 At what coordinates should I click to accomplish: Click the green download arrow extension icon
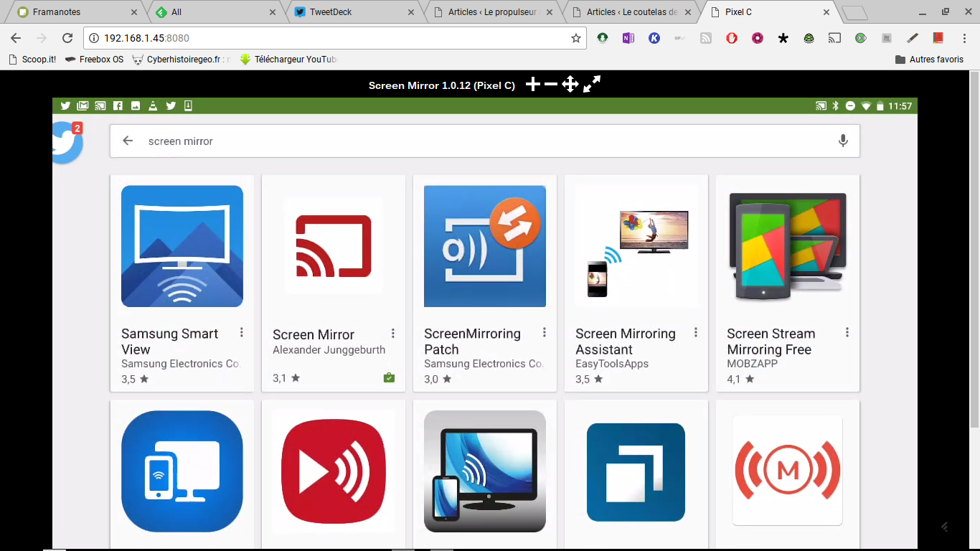click(x=603, y=38)
